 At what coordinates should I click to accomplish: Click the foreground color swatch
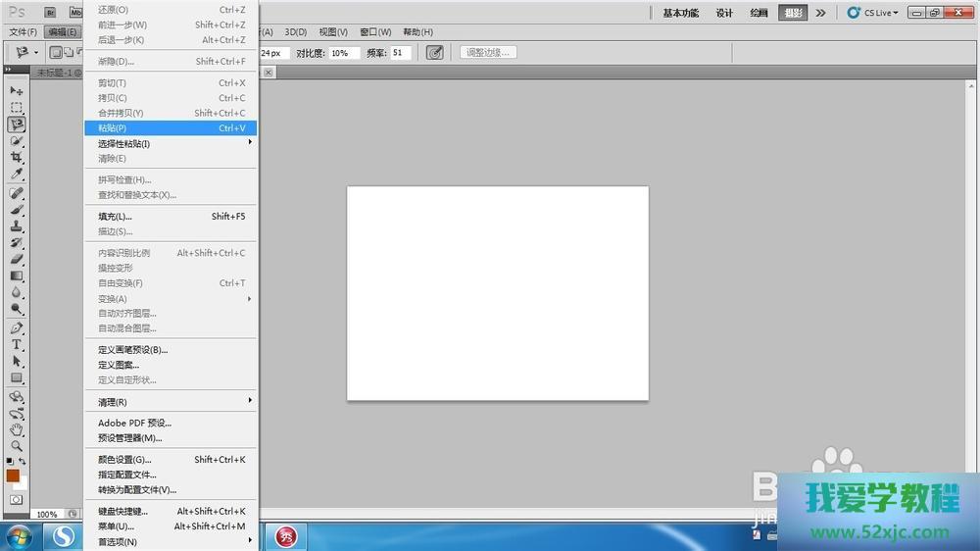pos(13,476)
